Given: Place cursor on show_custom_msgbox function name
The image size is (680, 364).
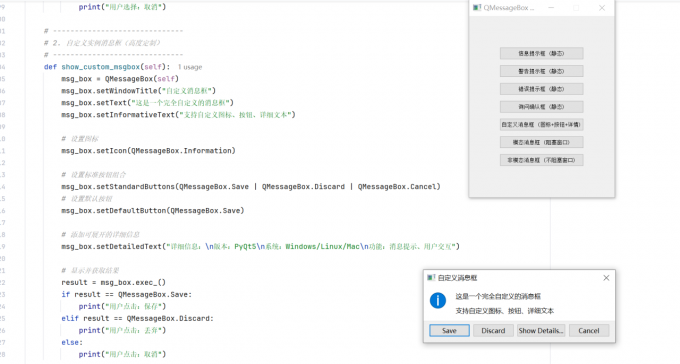Looking at the screenshot, I should coord(100,67).
